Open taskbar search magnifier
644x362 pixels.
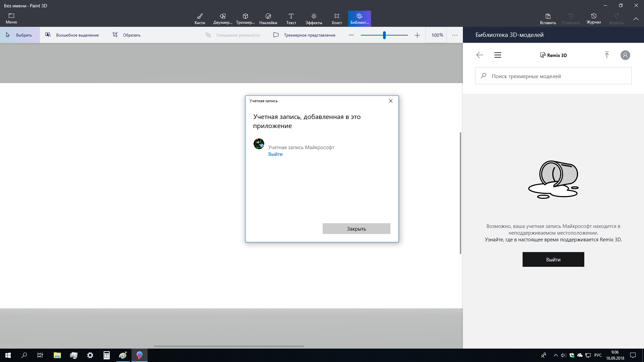click(24, 355)
